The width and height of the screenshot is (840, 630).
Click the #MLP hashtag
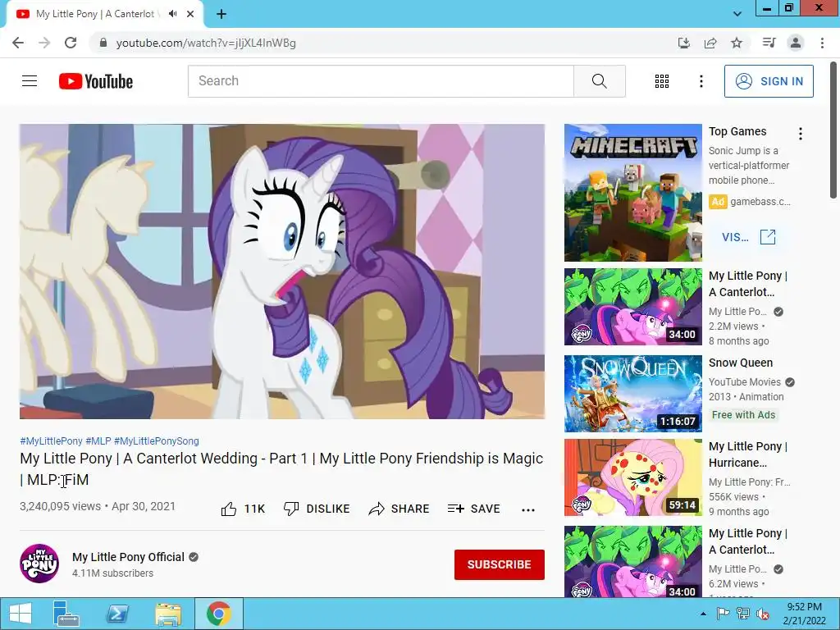(x=98, y=441)
